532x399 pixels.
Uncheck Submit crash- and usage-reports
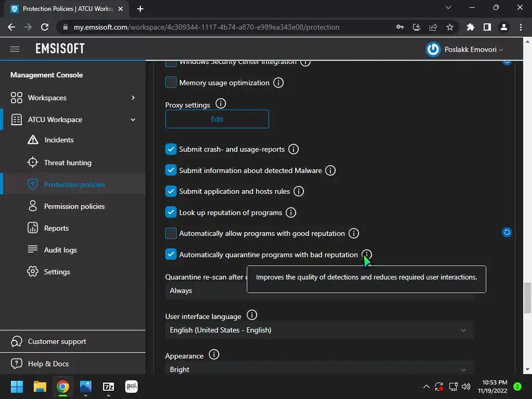tap(170, 149)
